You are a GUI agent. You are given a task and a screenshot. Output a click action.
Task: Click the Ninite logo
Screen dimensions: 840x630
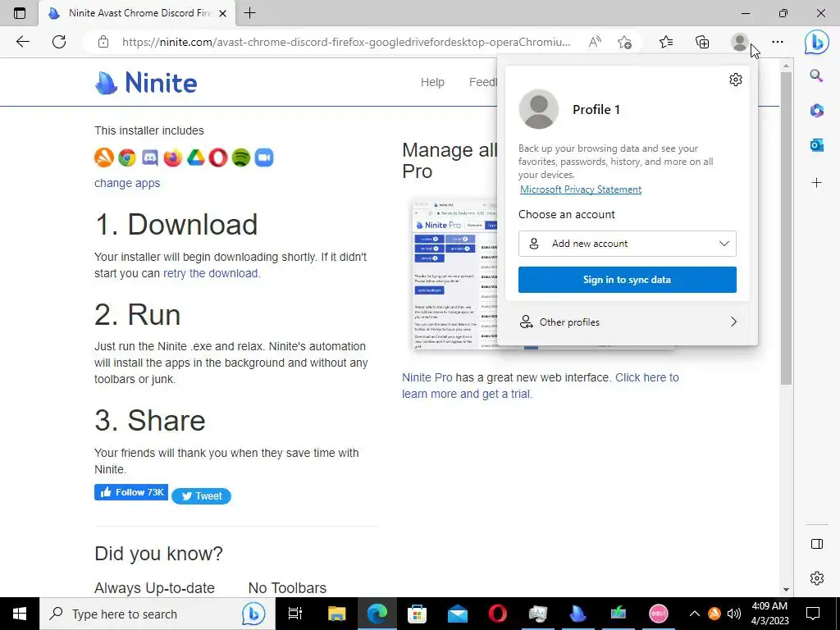pyautogui.click(x=146, y=83)
